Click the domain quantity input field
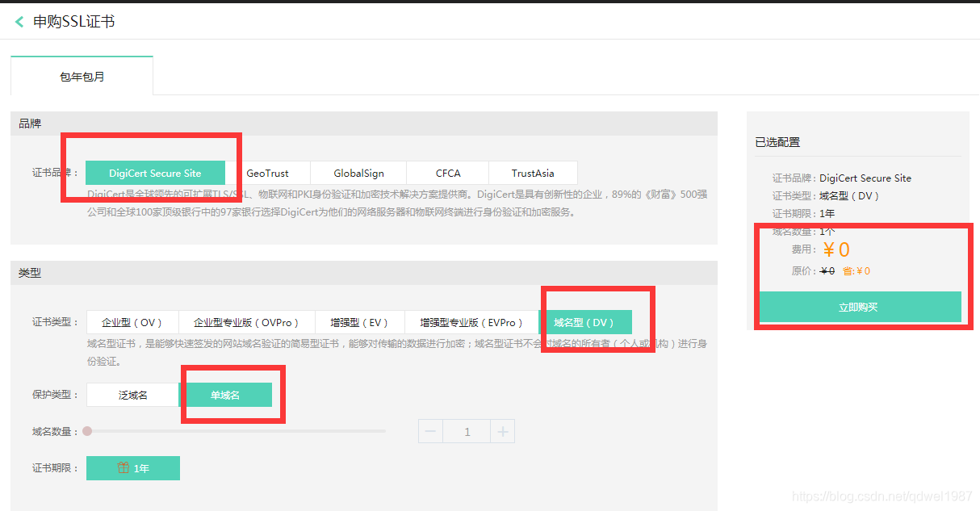 pos(467,431)
